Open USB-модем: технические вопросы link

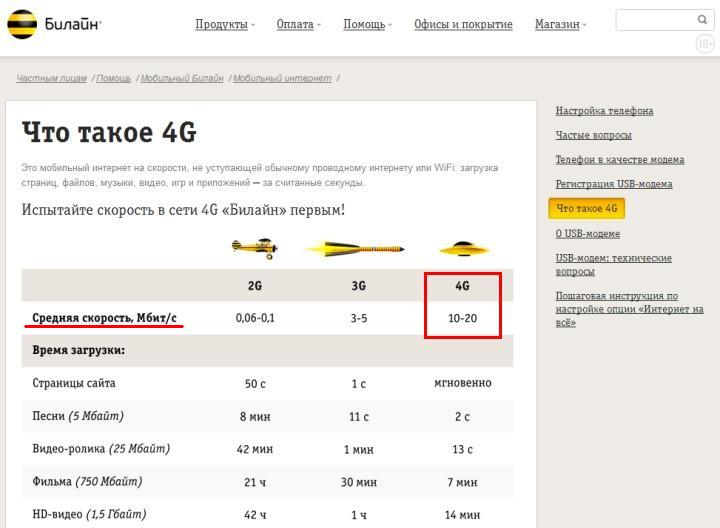(613, 264)
